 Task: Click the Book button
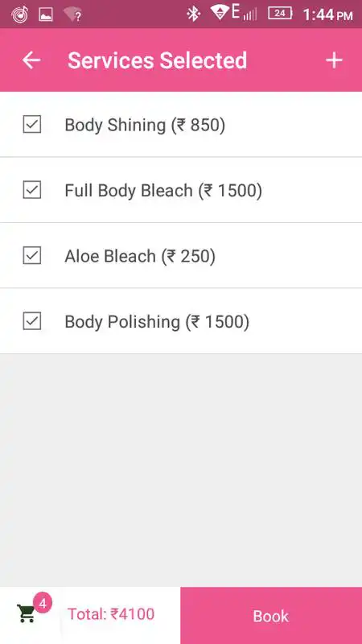point(271,615)
